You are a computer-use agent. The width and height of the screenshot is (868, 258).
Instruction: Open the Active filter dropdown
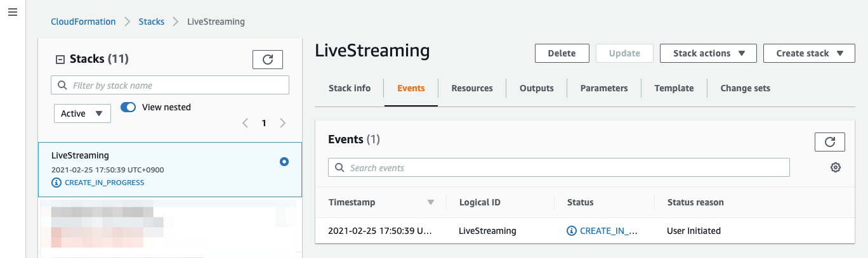tap(82, 113)
